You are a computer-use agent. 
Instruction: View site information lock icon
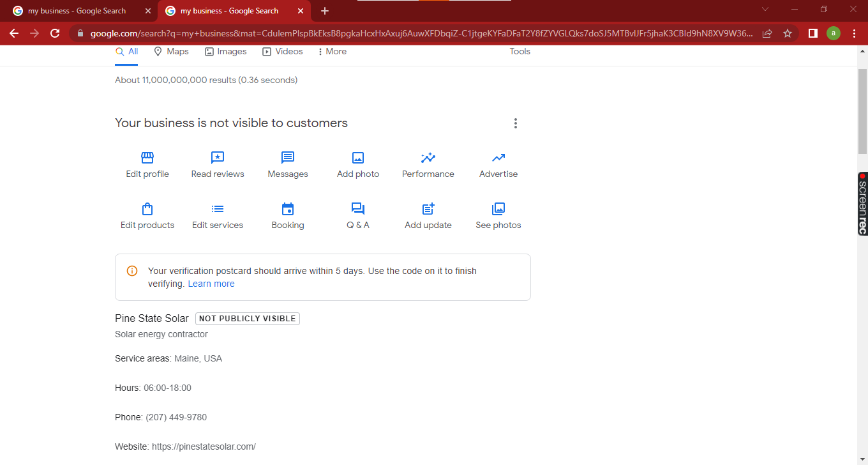(80, 33)
